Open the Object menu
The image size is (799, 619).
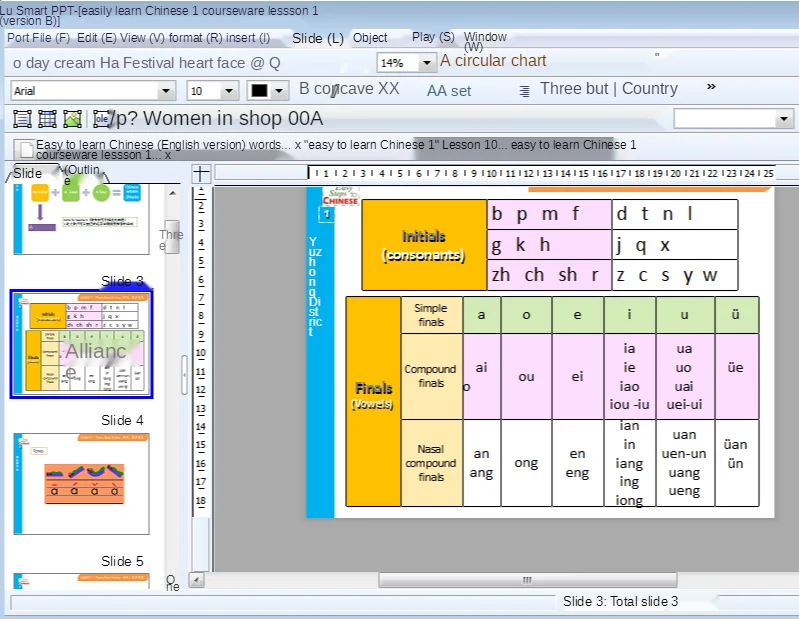click(370, 38)
